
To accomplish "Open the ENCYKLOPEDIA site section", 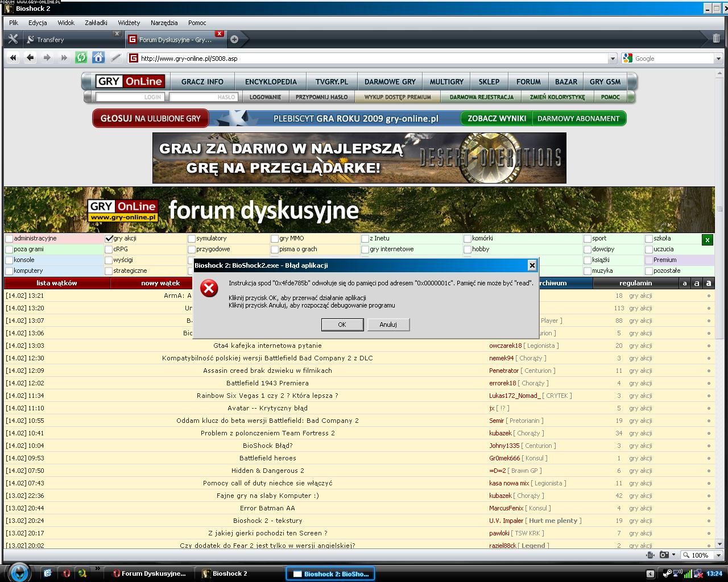I will 271,82.
